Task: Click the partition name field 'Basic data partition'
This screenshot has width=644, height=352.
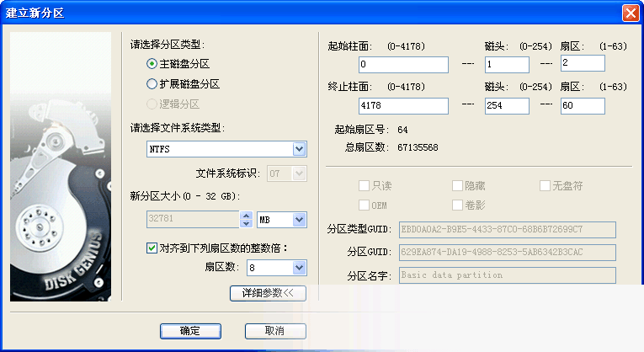Action: tap(508, 275)
